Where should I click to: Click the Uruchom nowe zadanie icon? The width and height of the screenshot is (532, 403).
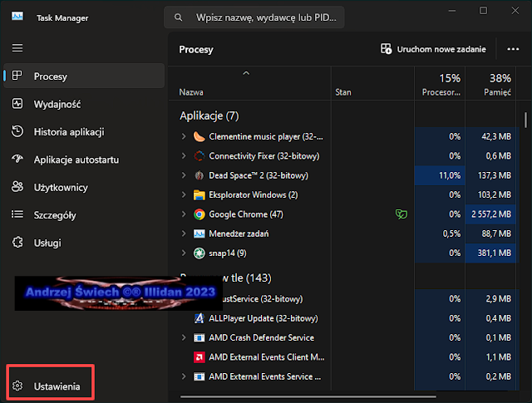(x=386, y=49)
